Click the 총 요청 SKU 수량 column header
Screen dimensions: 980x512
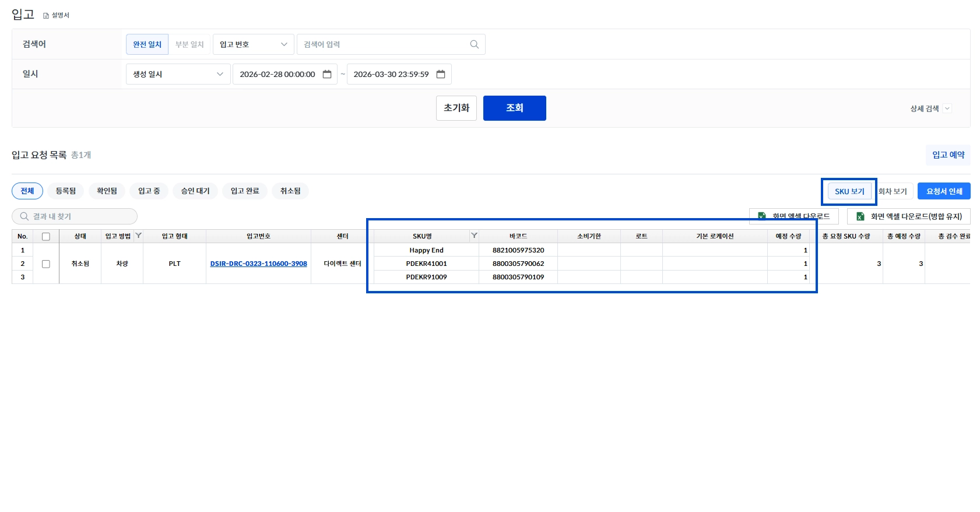pyautogui.click(x=846, y=236)
